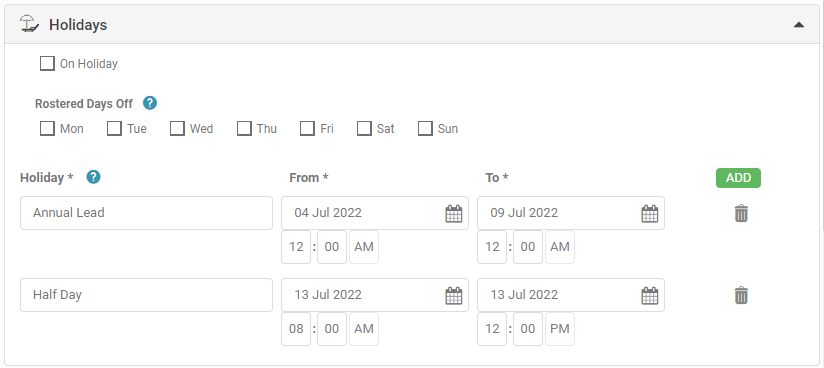The width and height of the screenshot is (824, 368).
Task: Open calendar picker for Half Day From date
Action: click(454, 295)
